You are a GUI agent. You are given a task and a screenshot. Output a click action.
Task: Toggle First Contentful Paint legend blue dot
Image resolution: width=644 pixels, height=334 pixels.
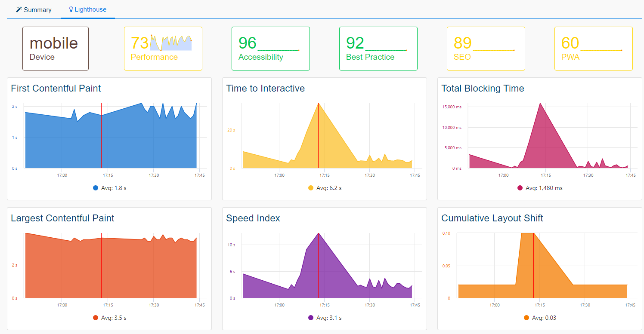click(96, 188)
